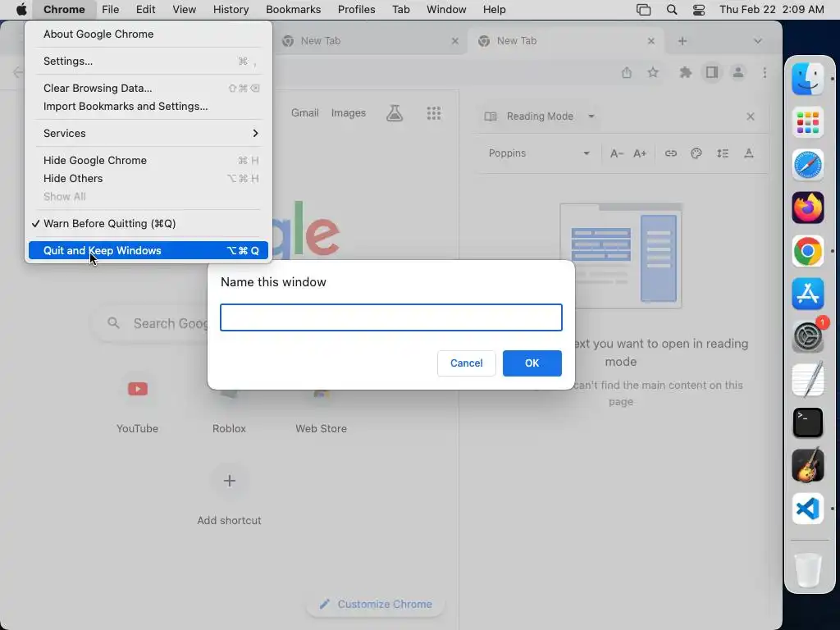Switch to the rightmost New Tab

coord(565,41)
